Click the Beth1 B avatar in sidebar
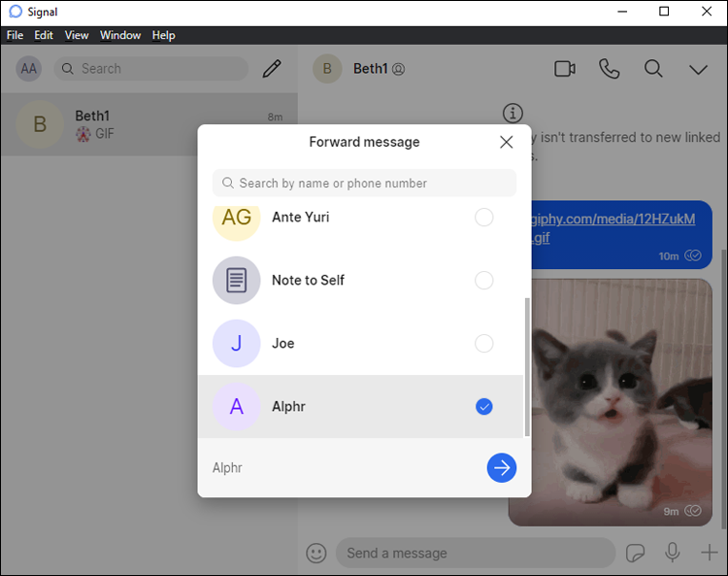The image size is (728, 576). click(40, 124)
